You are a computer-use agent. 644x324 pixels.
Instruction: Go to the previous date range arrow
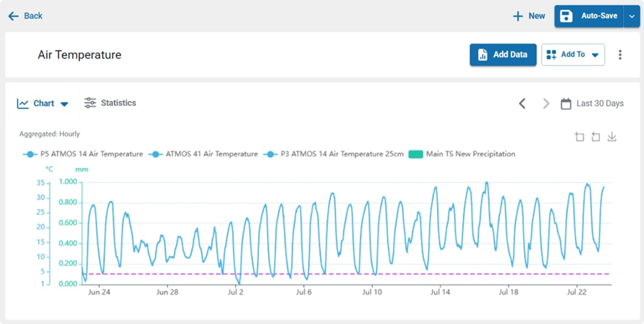pyautogui.click(x=522, y=104)
